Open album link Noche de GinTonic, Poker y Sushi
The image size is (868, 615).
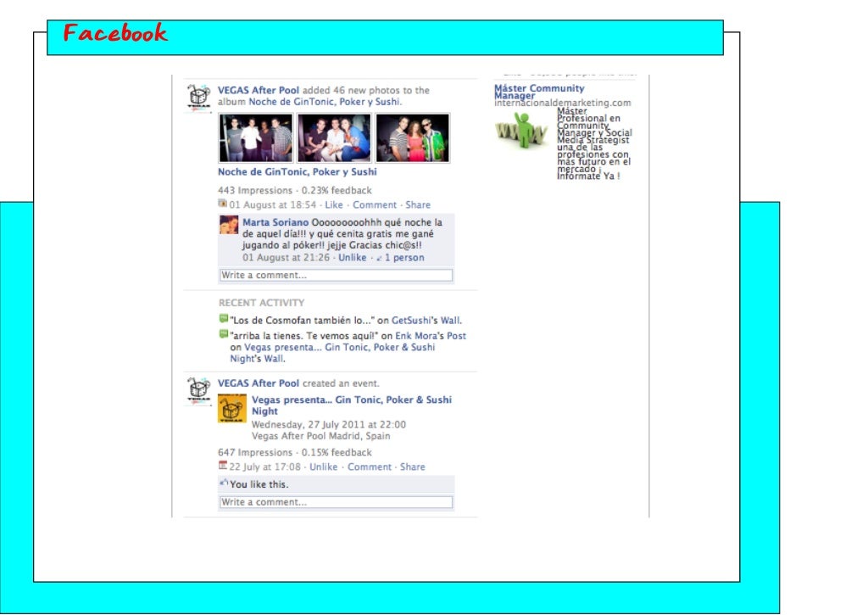[324, 102]
